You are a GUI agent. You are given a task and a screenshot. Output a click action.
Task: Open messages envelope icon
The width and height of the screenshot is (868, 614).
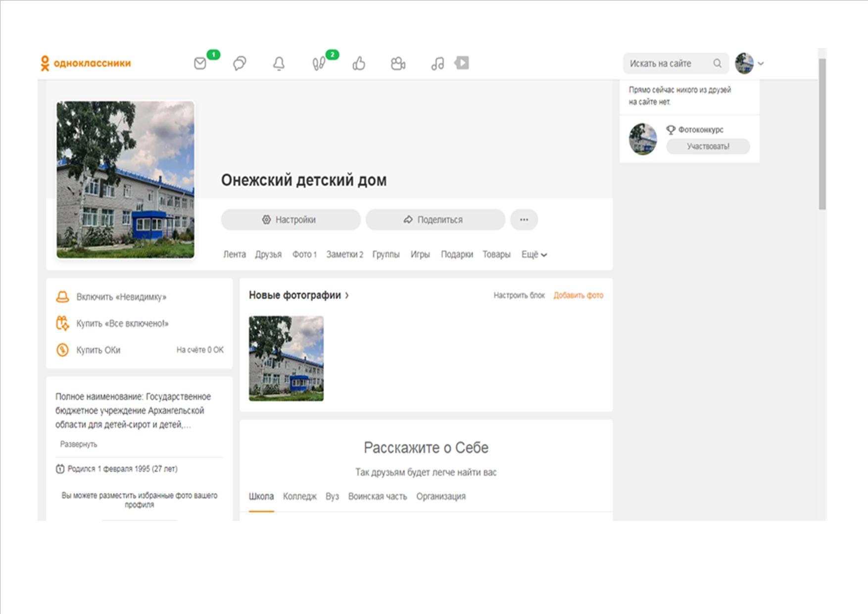click(x=200, y=63)
